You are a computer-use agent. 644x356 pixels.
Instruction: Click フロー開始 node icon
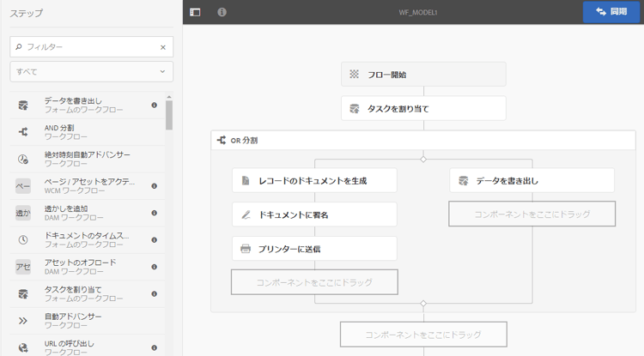point(354,75)
